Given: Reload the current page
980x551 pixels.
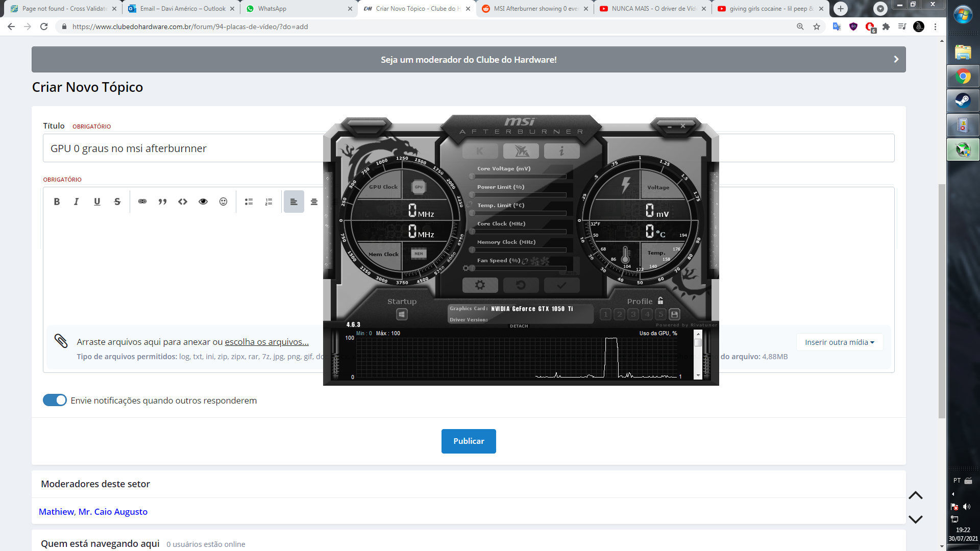Looking at the screenshot, I should [44, 27].
